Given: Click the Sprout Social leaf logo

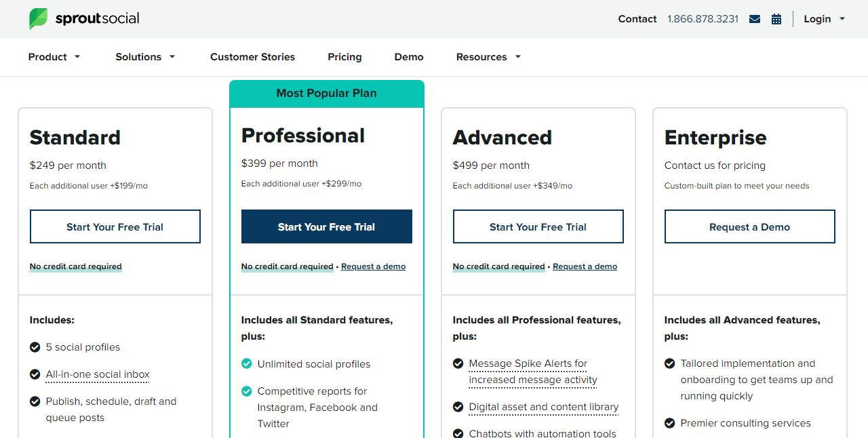Looking at the screenshot, I should point(38,18).
